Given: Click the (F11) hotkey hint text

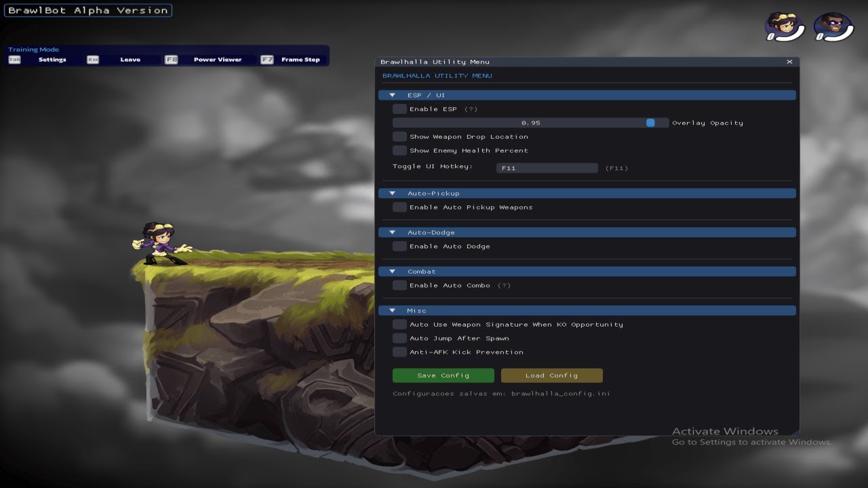Looking at the screenshot, I should pos(616,168).
